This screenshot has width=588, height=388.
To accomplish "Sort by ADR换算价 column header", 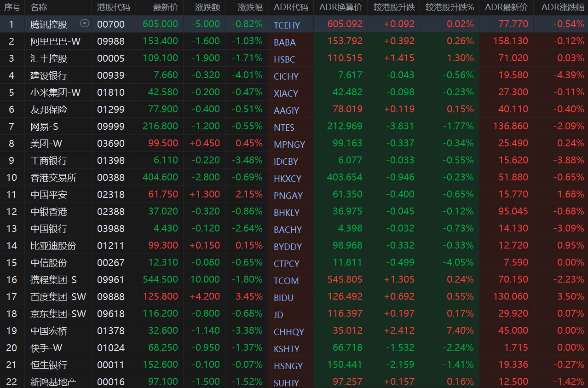I will coord(340,7).
